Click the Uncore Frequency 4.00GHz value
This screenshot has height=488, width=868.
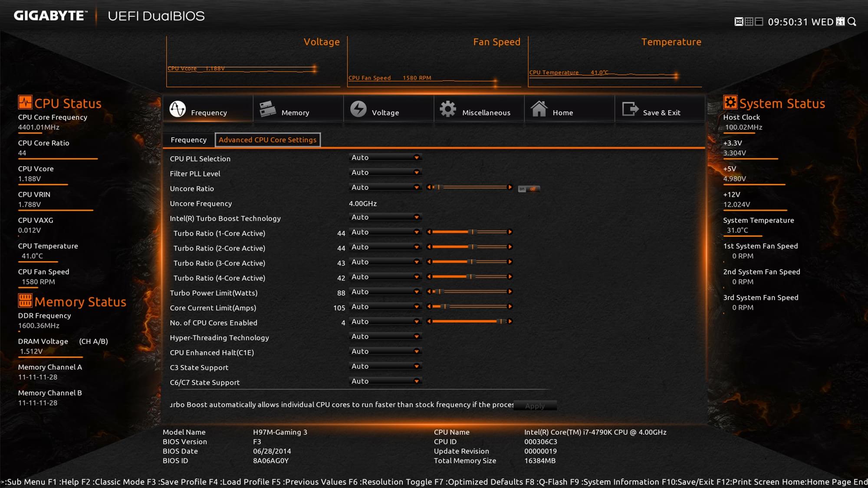[x=363, y=203]
